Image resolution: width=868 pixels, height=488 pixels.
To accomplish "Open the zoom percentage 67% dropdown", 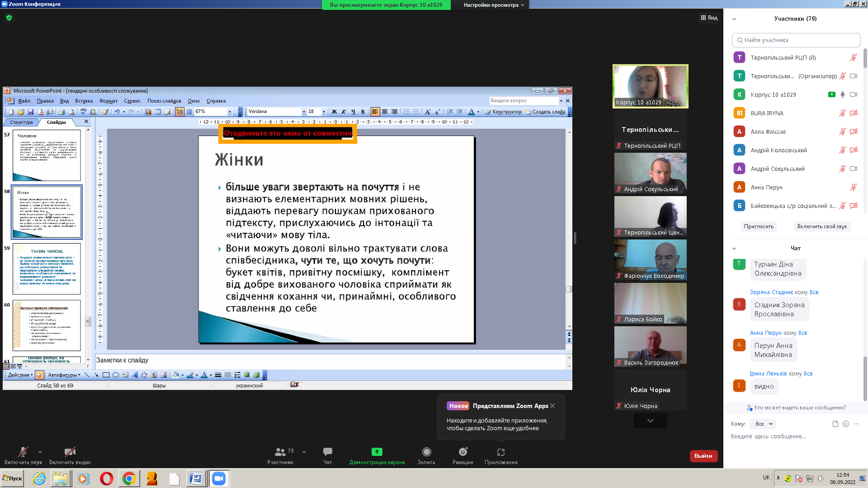I will point(230,112).
